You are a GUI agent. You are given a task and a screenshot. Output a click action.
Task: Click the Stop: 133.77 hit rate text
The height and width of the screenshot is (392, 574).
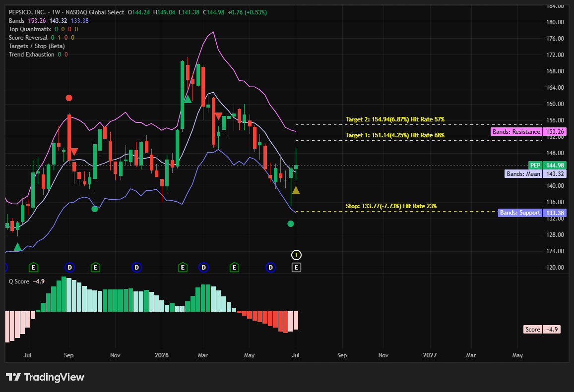click(x=391, y=206)
